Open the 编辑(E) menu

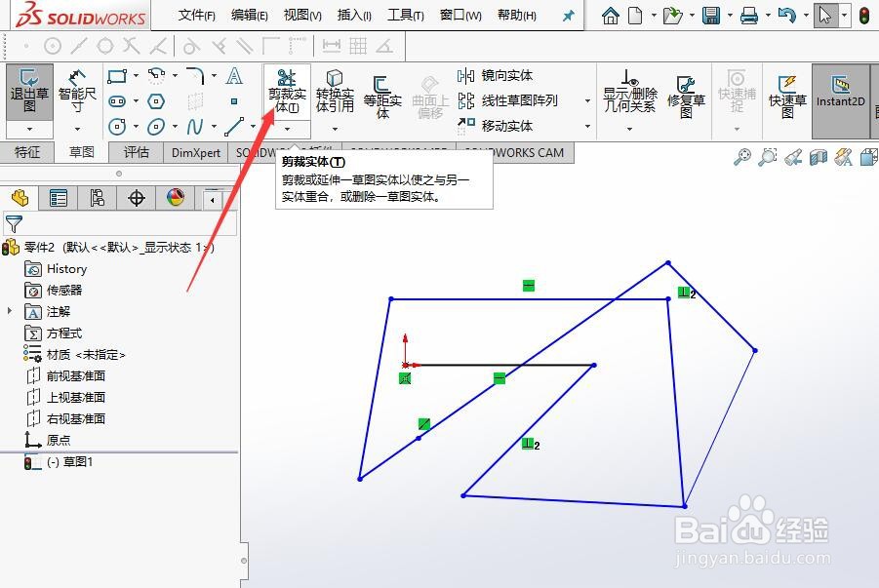click(x=250, y=16)
